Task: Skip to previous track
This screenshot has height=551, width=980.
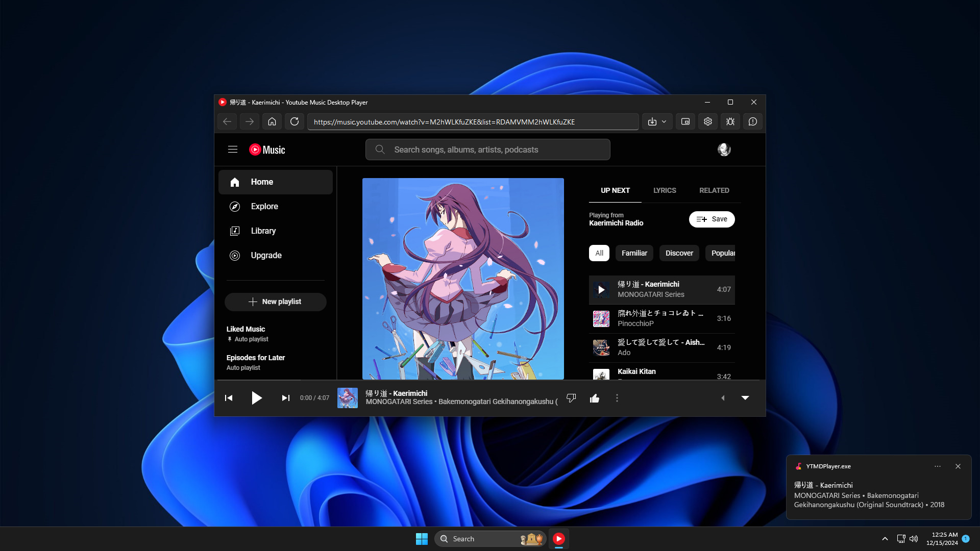Action: pos(229,398)
